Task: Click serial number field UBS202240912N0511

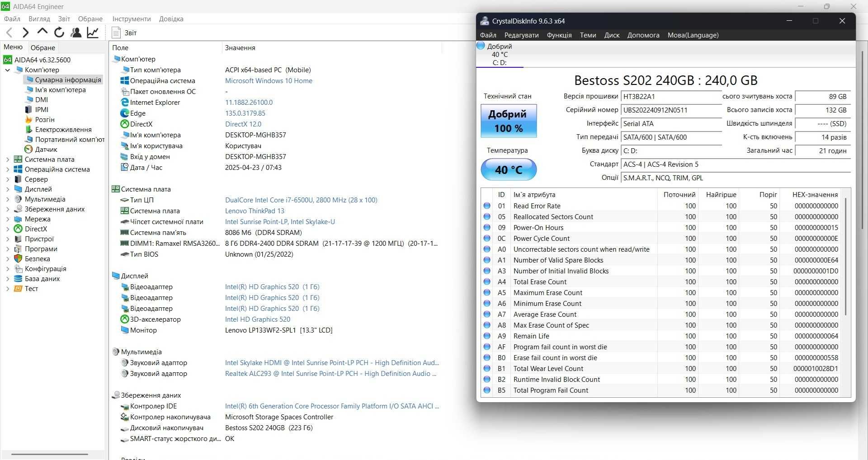Action: pyautogui.click(x=671, y=110)
